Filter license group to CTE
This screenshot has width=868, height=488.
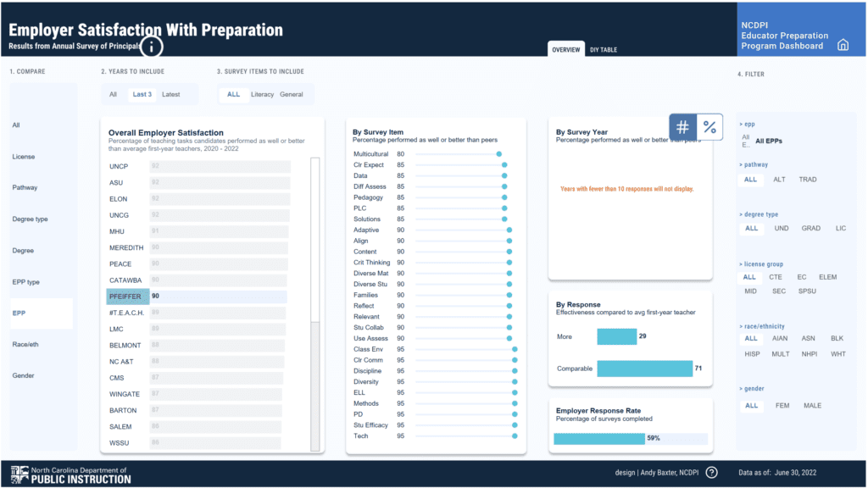coord(776,277)
